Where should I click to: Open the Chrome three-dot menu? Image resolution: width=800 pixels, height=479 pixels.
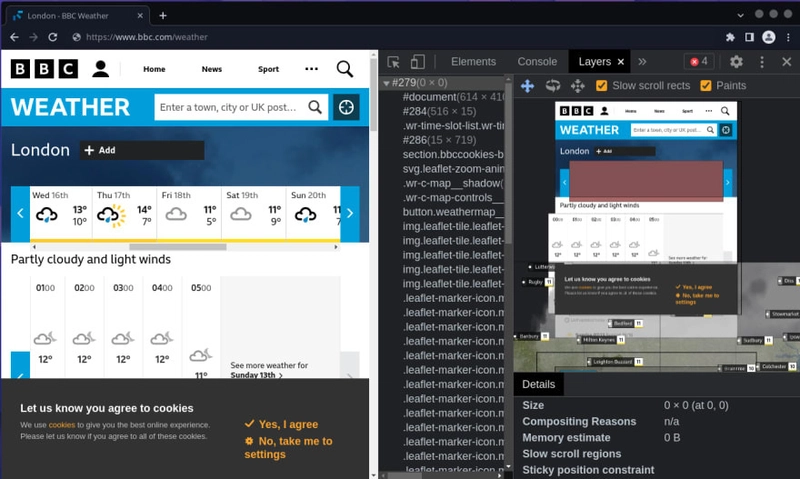788,37
